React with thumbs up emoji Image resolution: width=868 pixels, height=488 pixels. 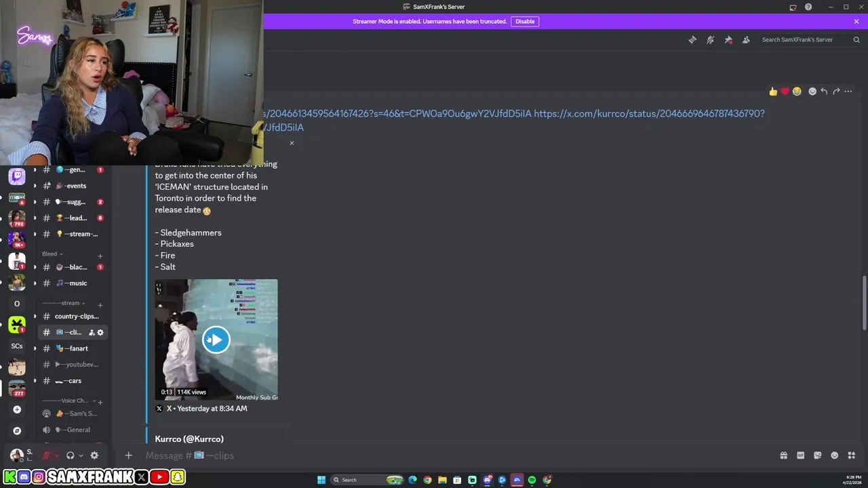(x=773, y=91)
